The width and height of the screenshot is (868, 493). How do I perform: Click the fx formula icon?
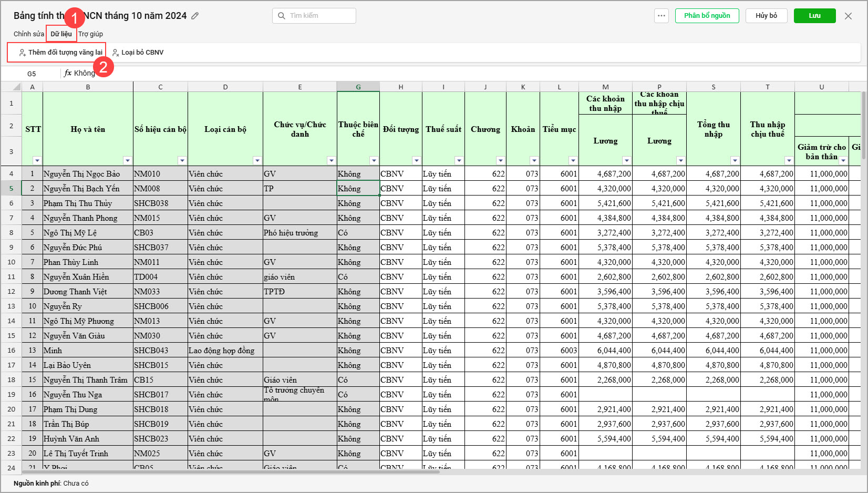(68, 73)
